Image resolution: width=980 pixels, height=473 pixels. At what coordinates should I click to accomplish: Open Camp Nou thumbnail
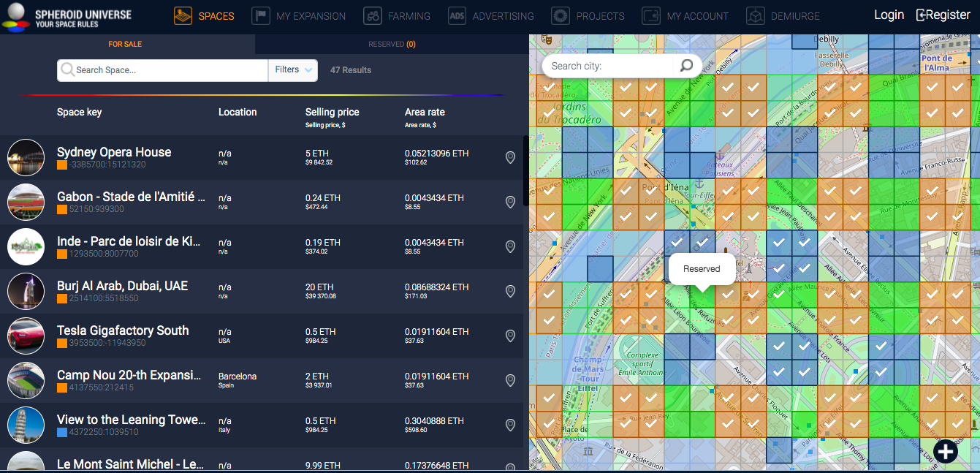tap(26, 380)
